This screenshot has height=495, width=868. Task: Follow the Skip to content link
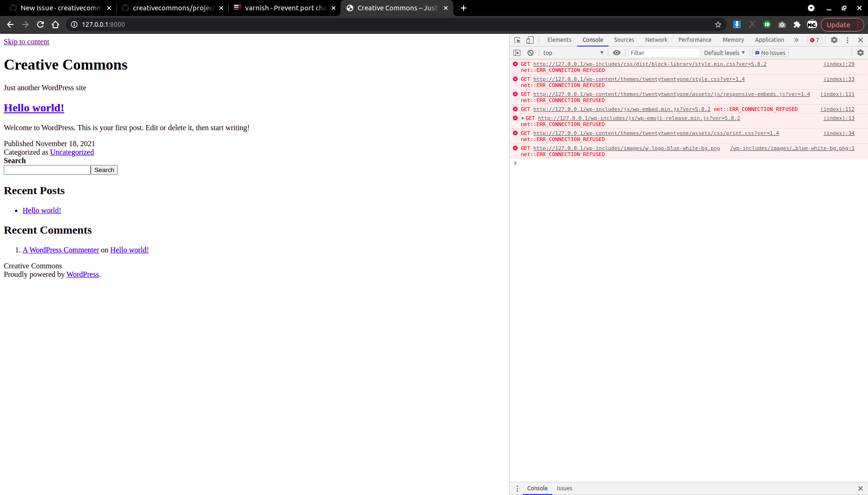[26, 42]
